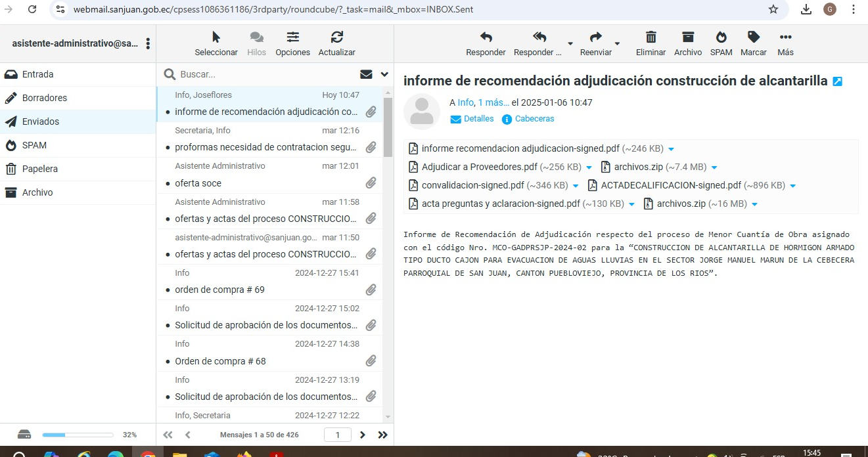The height and width of the screenshot is (457, 868).
Task: Open the Borradores folder
Action: click(x=44, y=98)
